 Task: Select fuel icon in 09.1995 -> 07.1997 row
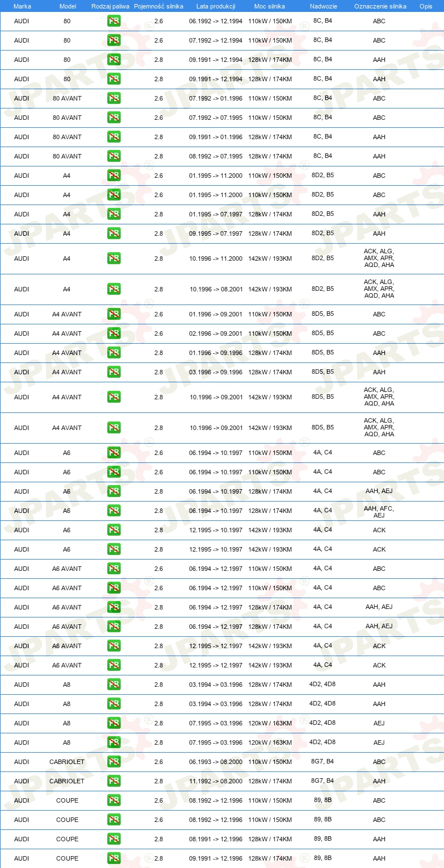(x=114, y=233)
